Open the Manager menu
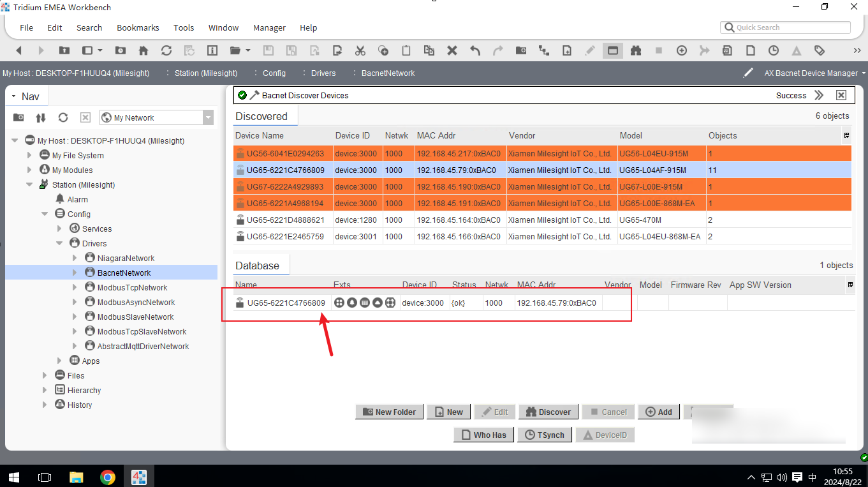 click(x=269, y=27)
